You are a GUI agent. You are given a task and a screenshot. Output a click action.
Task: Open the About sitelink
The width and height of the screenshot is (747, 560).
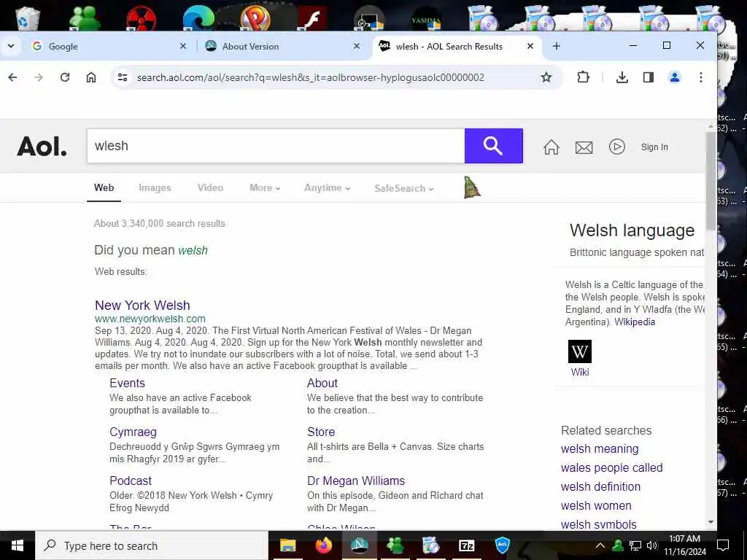pyautogui.click(x=322, y=383)
